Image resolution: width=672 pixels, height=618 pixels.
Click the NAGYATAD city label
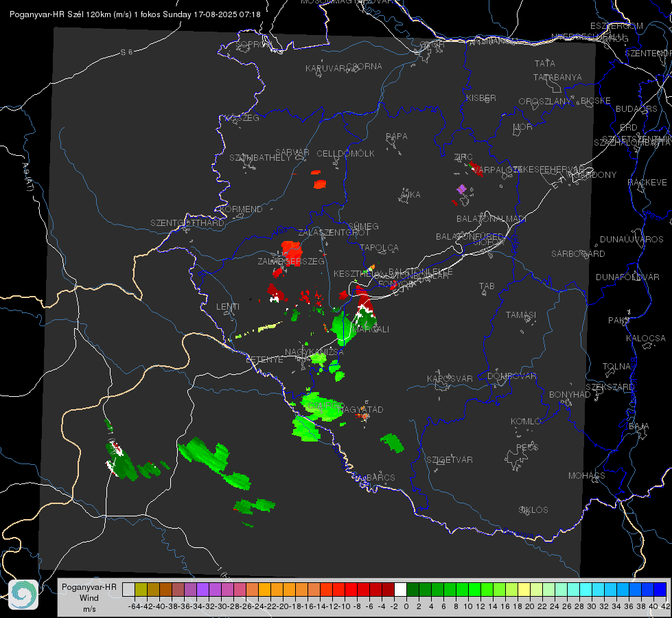360,409
